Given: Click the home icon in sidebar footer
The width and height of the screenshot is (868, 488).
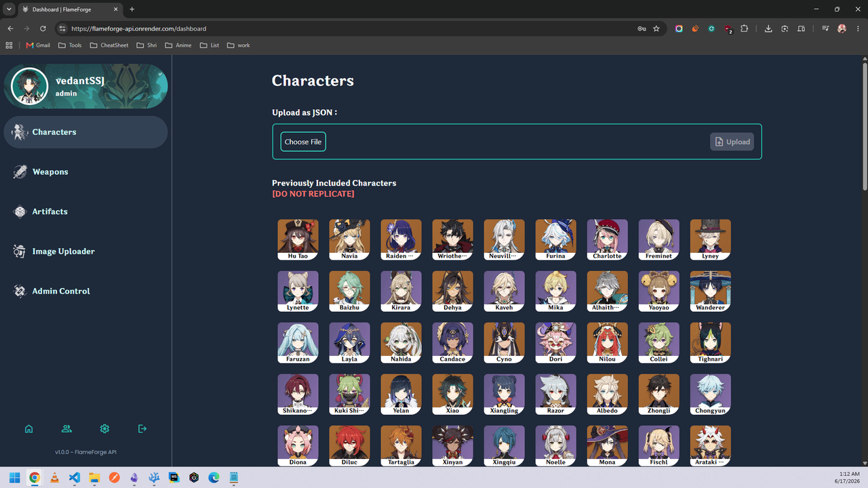Looking at the screenshot, I should coord(28,428).
